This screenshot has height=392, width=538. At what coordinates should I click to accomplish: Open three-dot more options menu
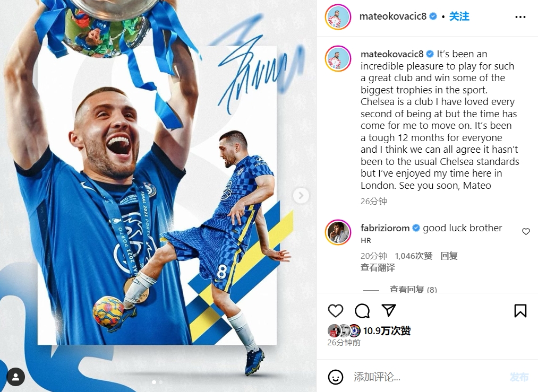(520, 17)
